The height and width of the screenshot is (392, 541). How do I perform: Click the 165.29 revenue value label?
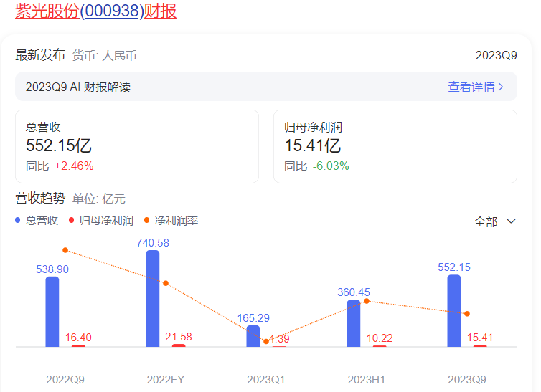tap(253, 318)
